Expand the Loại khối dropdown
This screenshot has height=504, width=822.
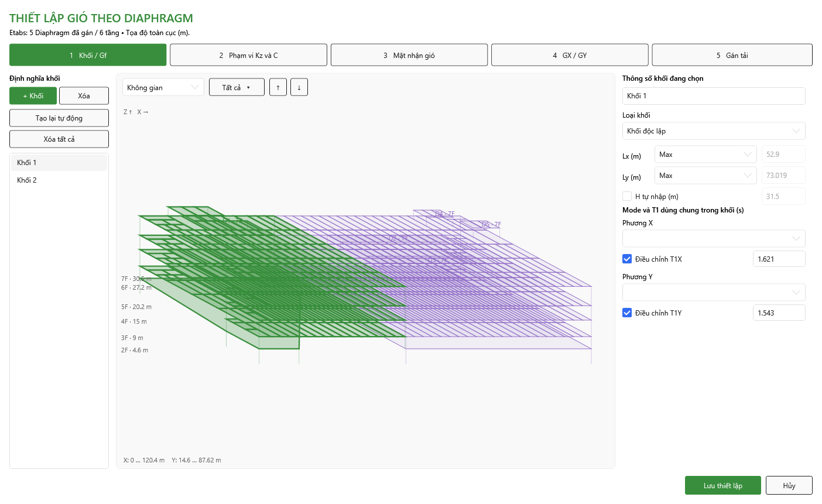click(x=714, y=131)
